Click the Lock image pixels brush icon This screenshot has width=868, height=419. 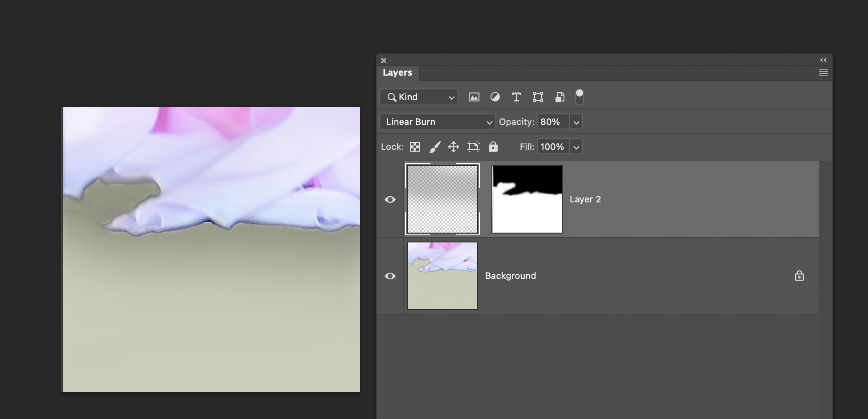435,147
